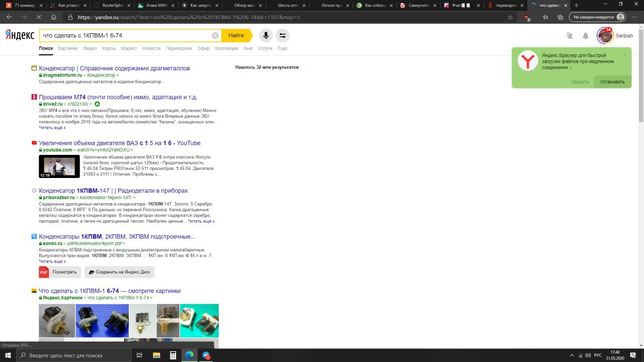The height and width of the screenshot is (362, 644).
Task: Expand 'Читать ещё' under the priborazbor result
Action: (201, 221)
